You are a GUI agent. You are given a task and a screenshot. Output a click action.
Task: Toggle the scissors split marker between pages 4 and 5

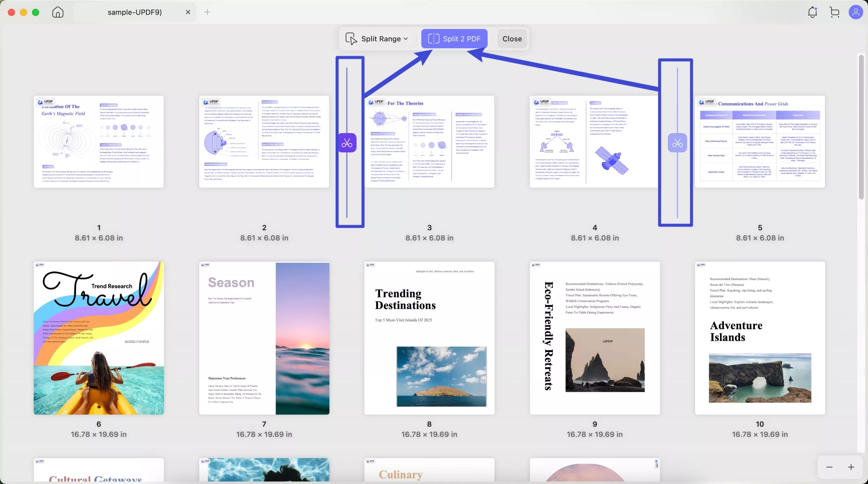pos(677,143)
